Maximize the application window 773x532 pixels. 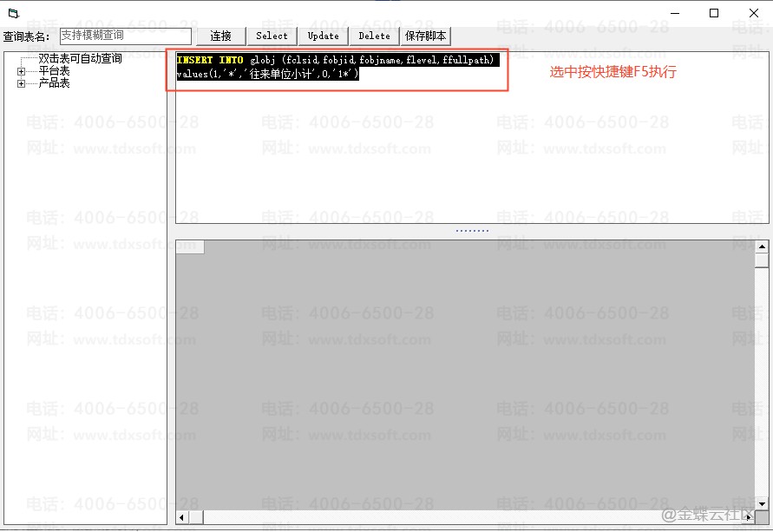click(714, 13)
